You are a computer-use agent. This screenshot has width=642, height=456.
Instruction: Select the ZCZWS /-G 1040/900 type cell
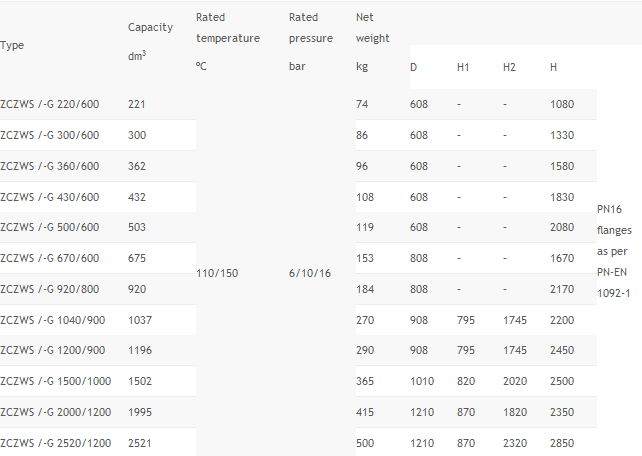pos(51,320)
